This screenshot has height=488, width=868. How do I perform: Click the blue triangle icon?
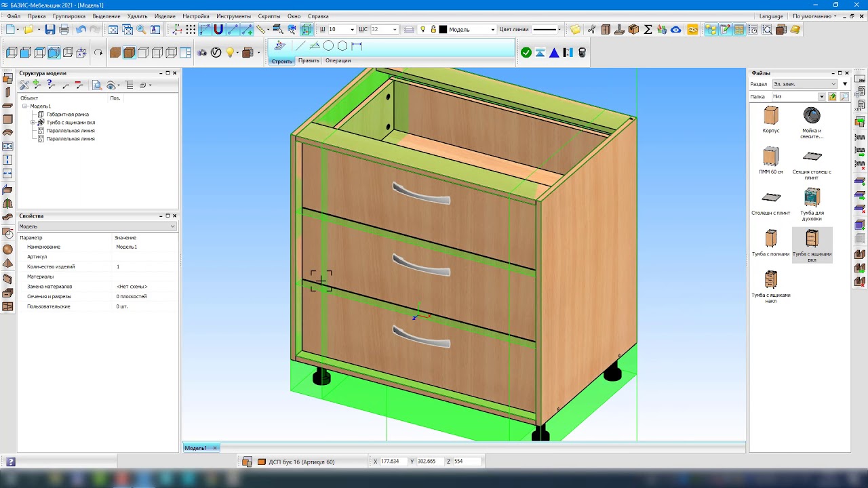[554, 52]
